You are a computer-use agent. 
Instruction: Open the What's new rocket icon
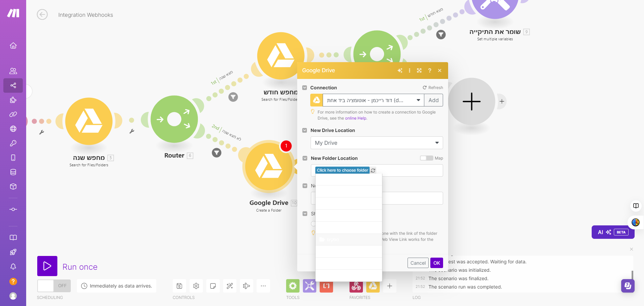(x=13, y=252)
